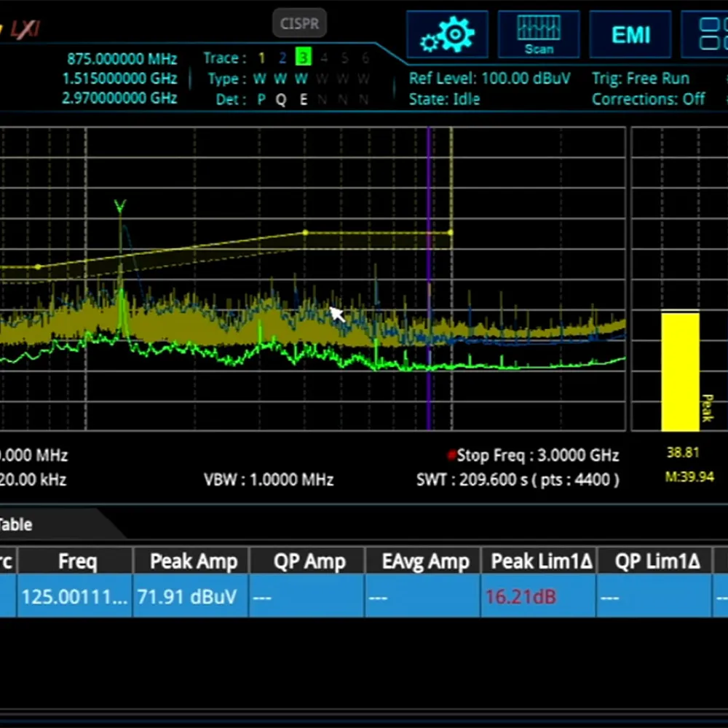The image size is (728, 728).
Task: Click the Scan mode icon
Action: point(539,34)
